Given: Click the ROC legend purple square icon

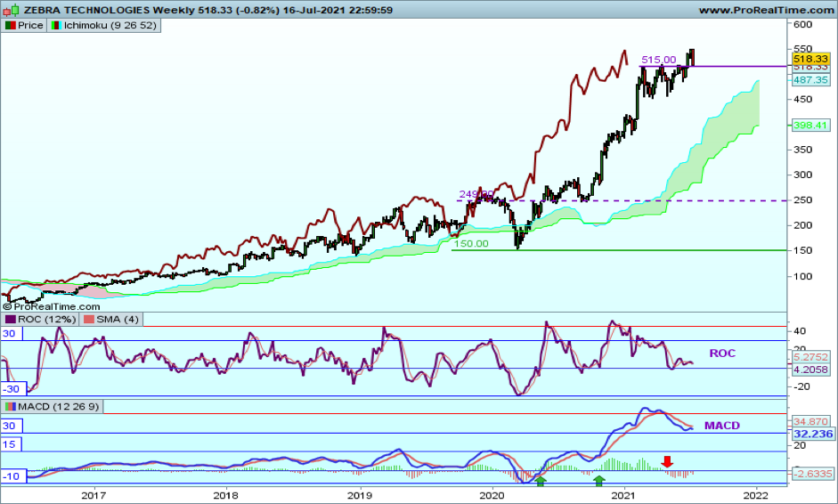Looking at the screenshot, I should point(10,319).
